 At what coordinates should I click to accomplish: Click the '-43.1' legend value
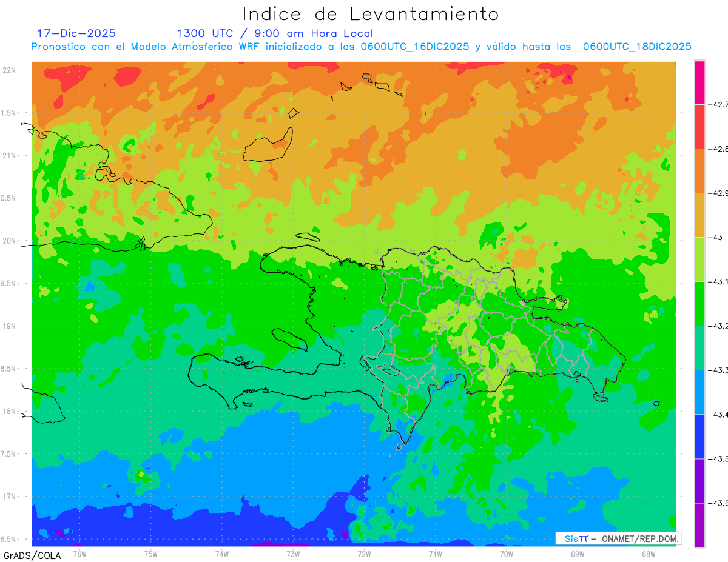[718, 282]
